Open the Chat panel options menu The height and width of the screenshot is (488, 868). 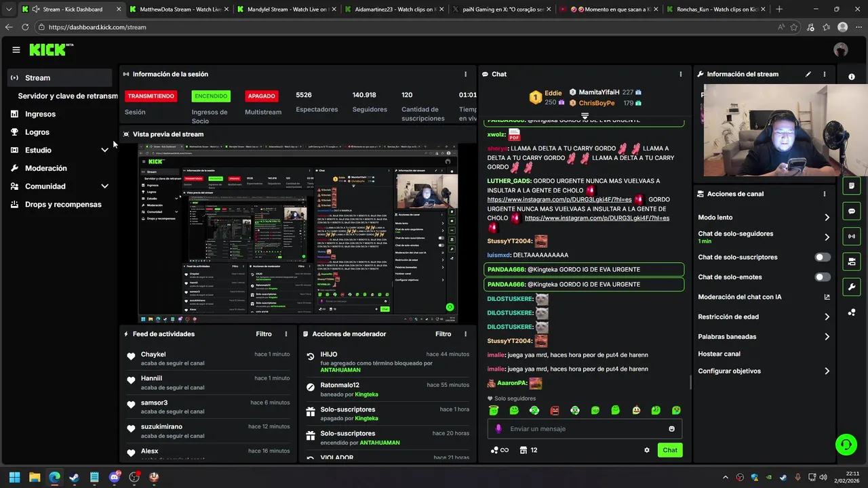coord(681,74)
